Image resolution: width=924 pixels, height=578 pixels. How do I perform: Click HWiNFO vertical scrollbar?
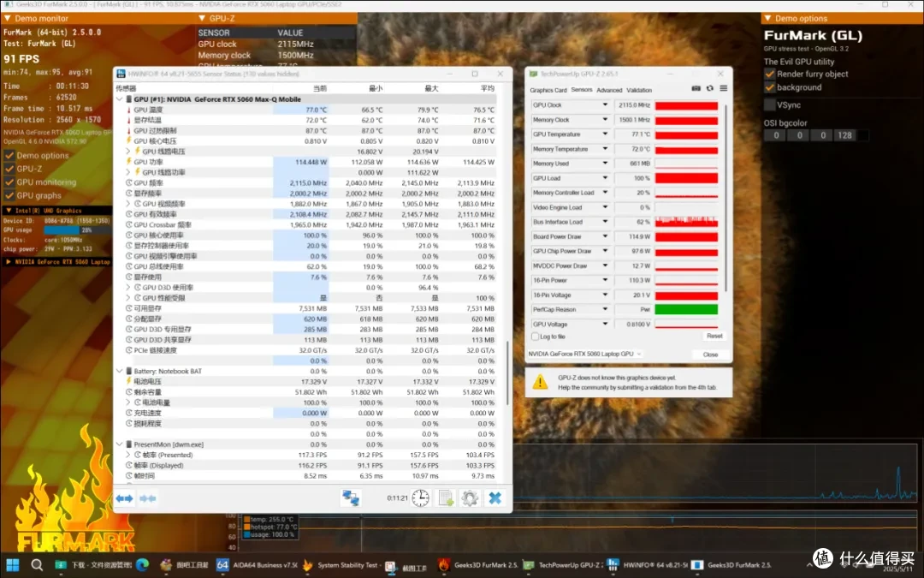pos(507,372)
